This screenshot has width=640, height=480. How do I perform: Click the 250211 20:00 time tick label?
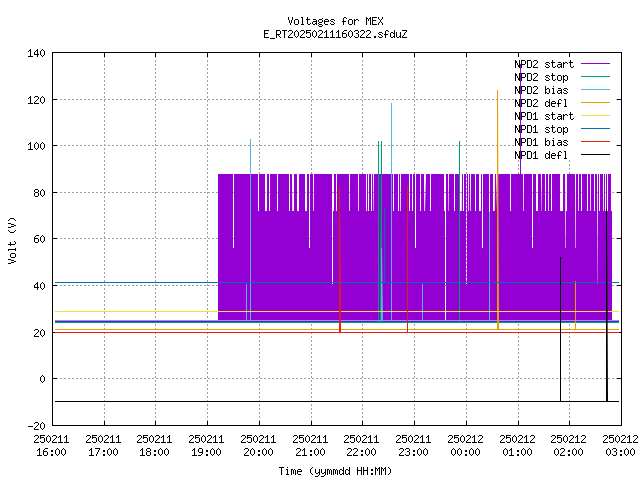tap(258, 446)
